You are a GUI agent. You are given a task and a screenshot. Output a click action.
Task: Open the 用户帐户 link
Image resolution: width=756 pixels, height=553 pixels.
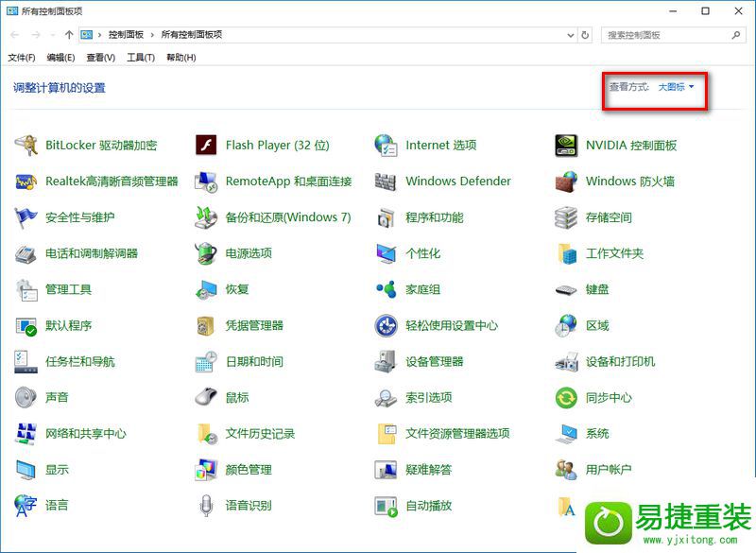coord(609,470)
